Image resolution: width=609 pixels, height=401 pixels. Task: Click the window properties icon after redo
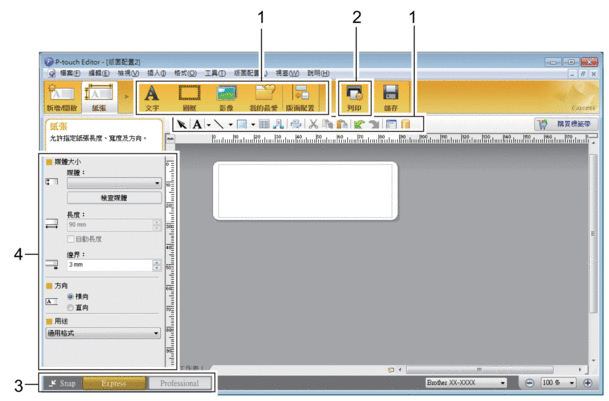pyautogui.click(x=391, y=124)
